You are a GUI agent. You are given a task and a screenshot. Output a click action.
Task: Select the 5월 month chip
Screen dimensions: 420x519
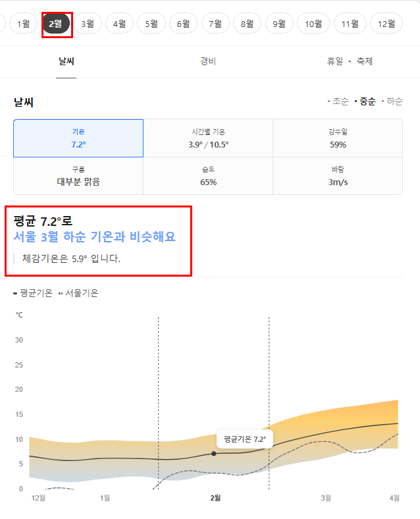tap(151, 24)
